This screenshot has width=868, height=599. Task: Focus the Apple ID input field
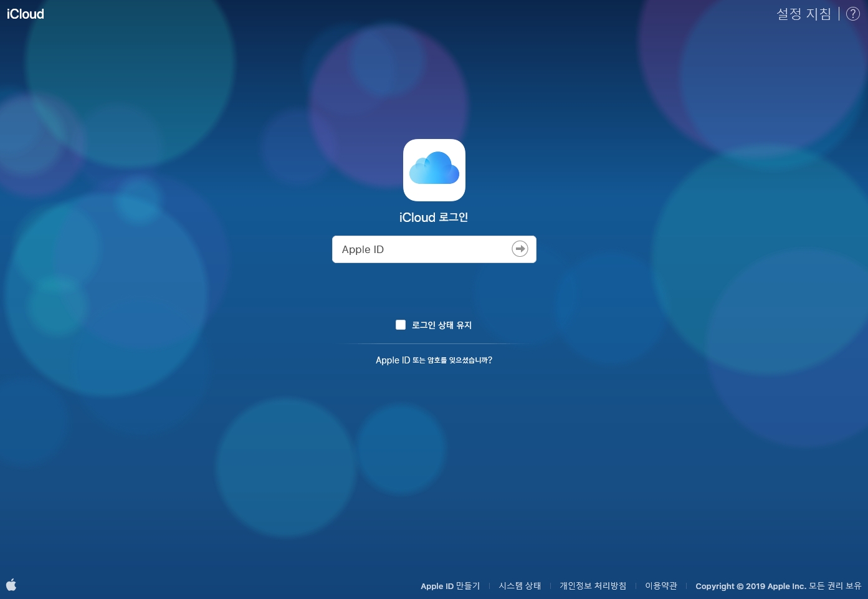(x=434, y=249)
